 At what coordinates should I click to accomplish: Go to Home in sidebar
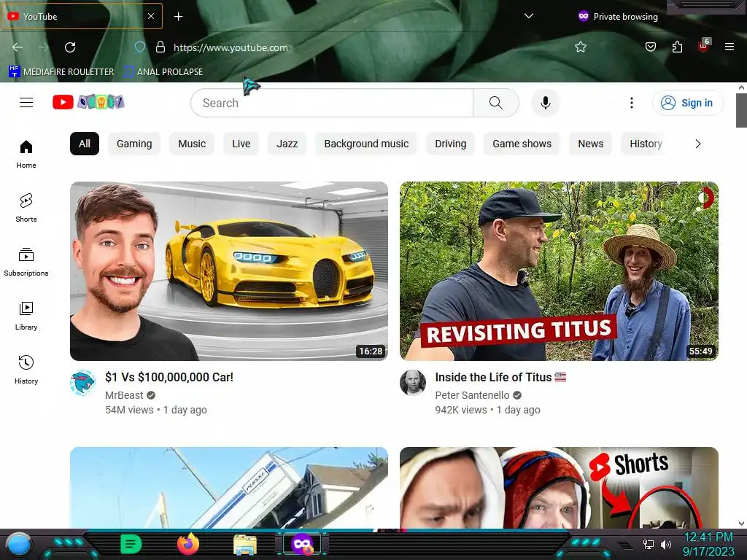click(x=26, y=155)
